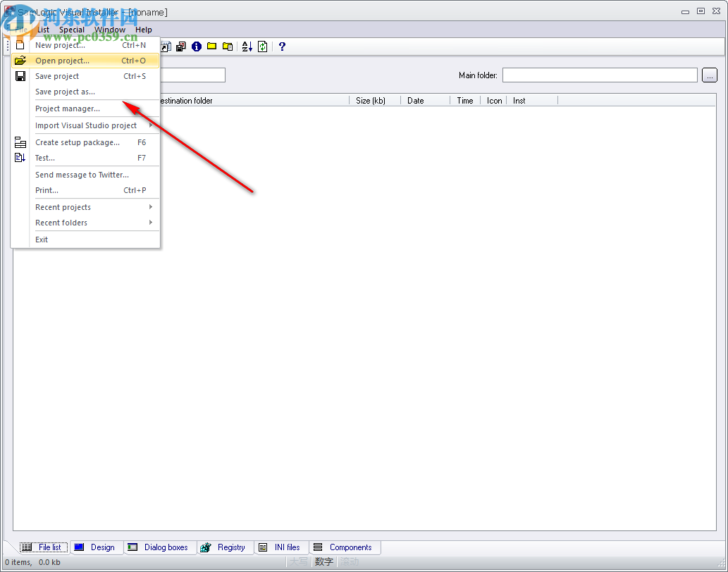Toggle the 数字 status bar indicator
The width and height of the screenshot is (728, 572).
click(x=323, y=561)
